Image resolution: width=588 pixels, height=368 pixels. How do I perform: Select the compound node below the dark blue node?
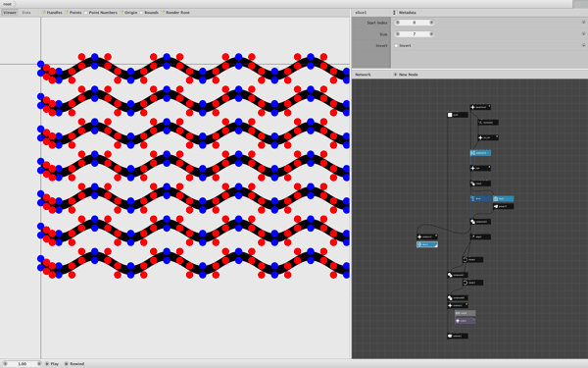(480, 222)
